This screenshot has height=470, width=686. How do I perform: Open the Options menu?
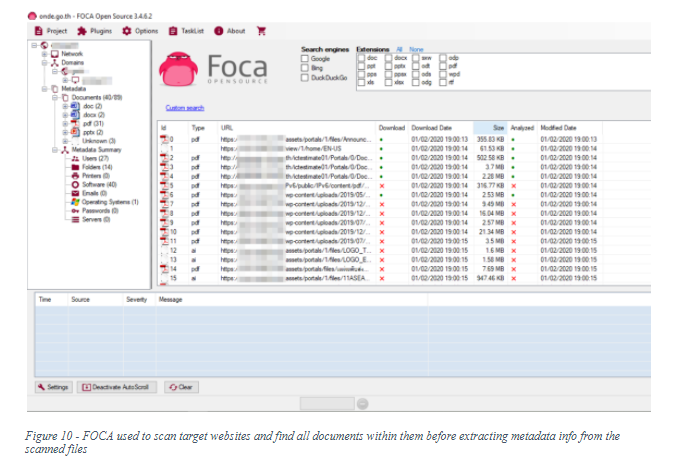(x=140, y=31)
